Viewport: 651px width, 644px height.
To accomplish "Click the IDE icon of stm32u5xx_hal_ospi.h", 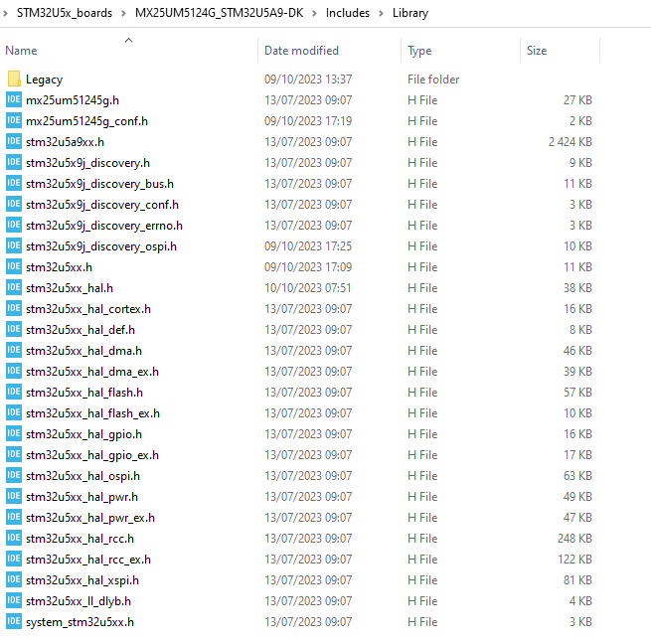I will tap(14, 475).
